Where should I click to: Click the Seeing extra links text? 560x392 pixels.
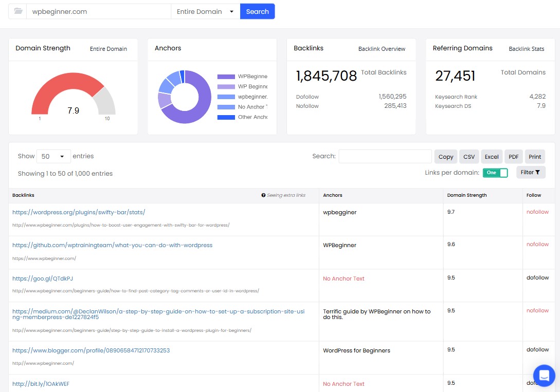[286, 195]
